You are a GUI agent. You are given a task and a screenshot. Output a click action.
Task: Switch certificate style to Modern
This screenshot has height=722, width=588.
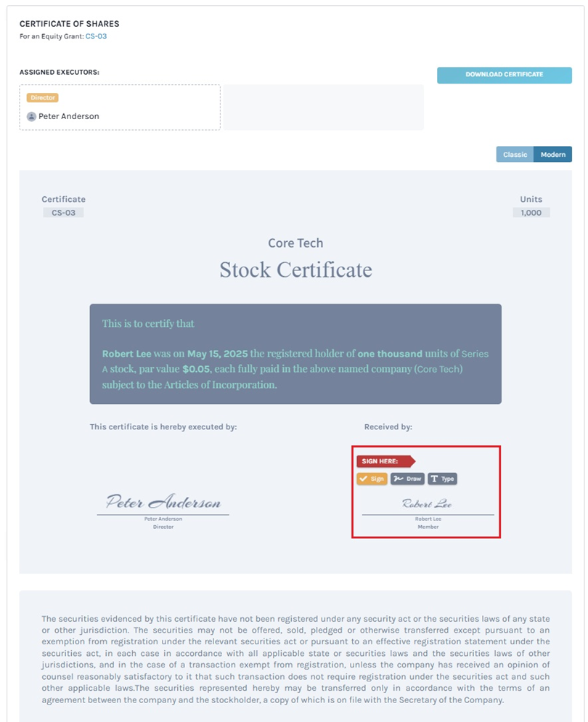[x=552, y=155]
